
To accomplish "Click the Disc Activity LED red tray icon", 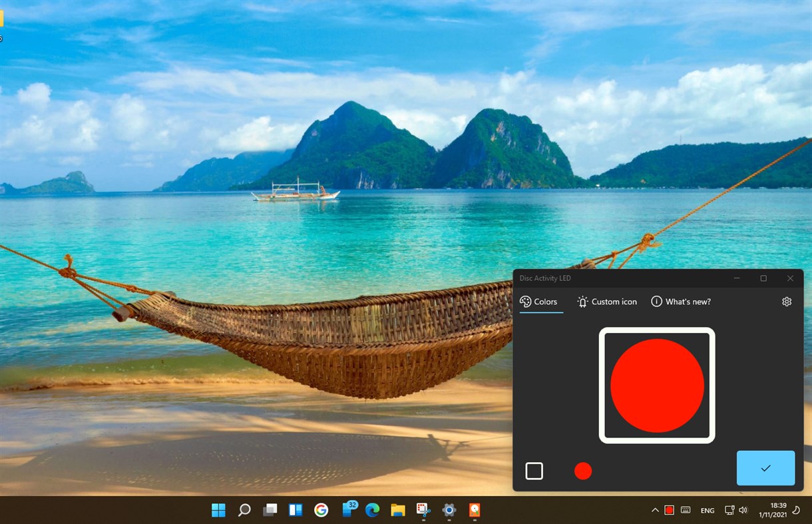I will 669,510.
